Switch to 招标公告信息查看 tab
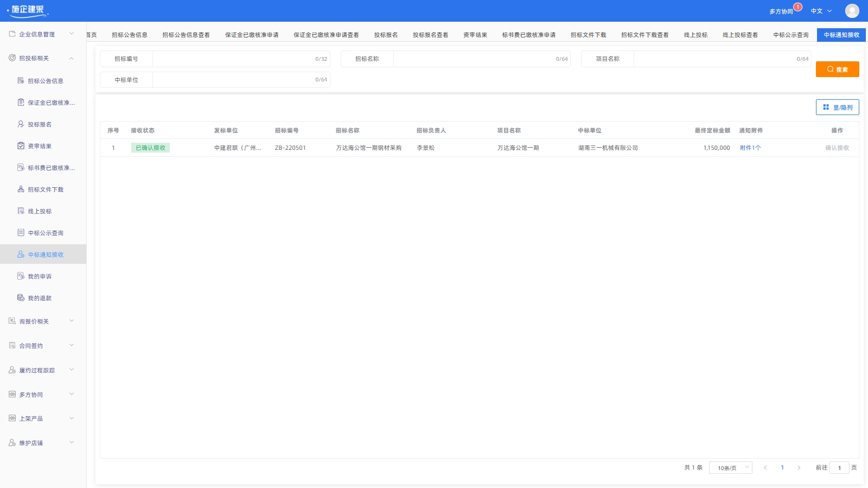This screenshot has width=868, height=488. click(186, 35)
